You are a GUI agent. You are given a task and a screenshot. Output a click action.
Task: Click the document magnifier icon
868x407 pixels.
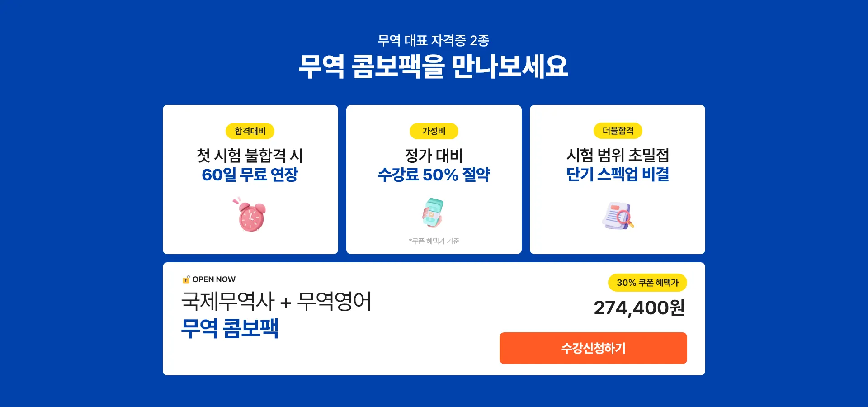[x=618, y=215]
